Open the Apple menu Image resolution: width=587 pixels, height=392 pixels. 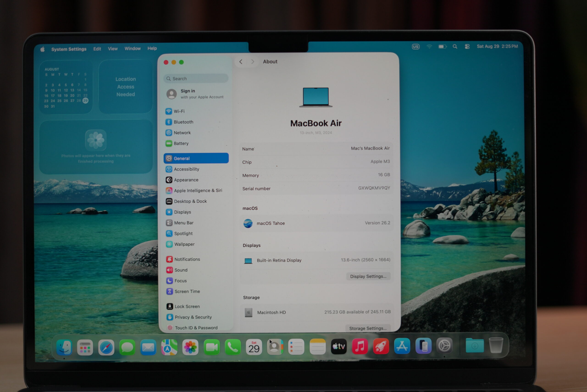(x=42, y=49)
